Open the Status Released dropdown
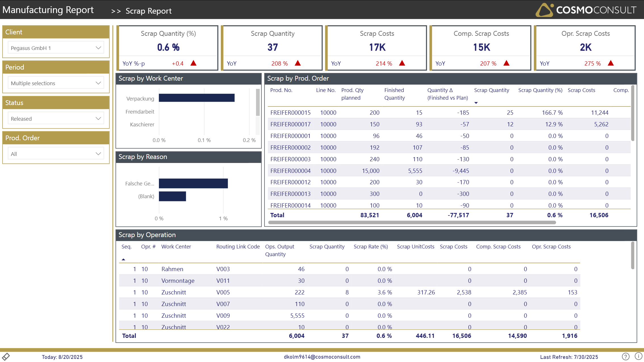 coord(56,118)
